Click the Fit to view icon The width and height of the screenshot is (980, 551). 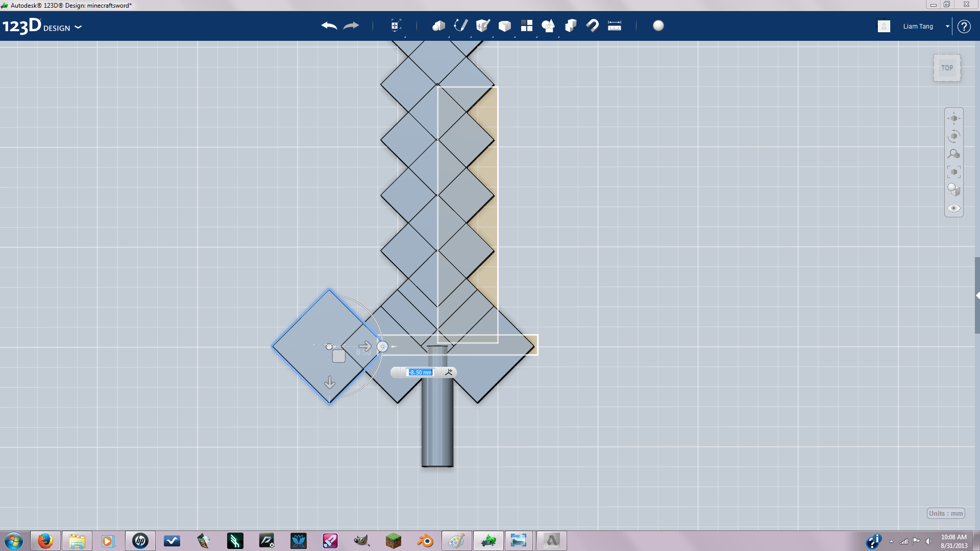tap(954, 172)
